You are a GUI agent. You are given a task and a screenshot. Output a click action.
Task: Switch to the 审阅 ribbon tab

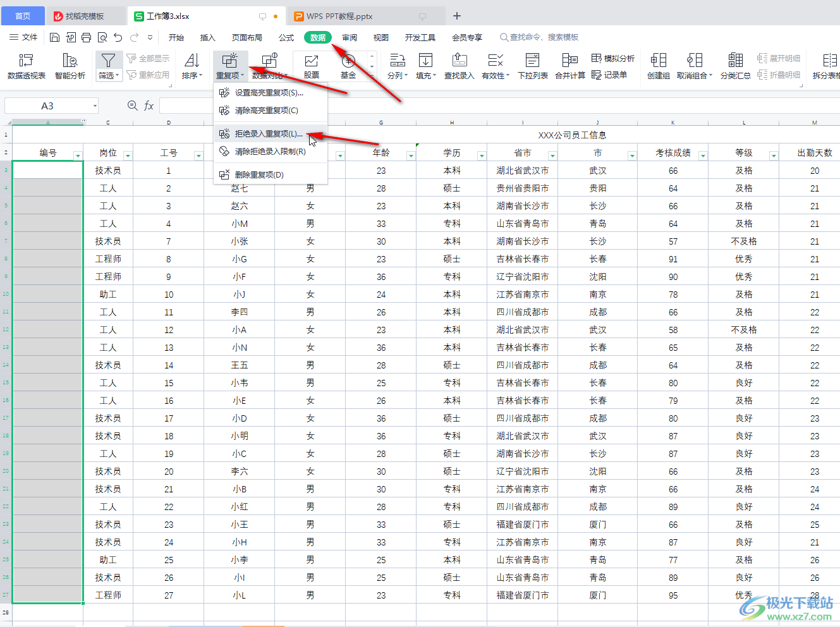tap(350, 37)
